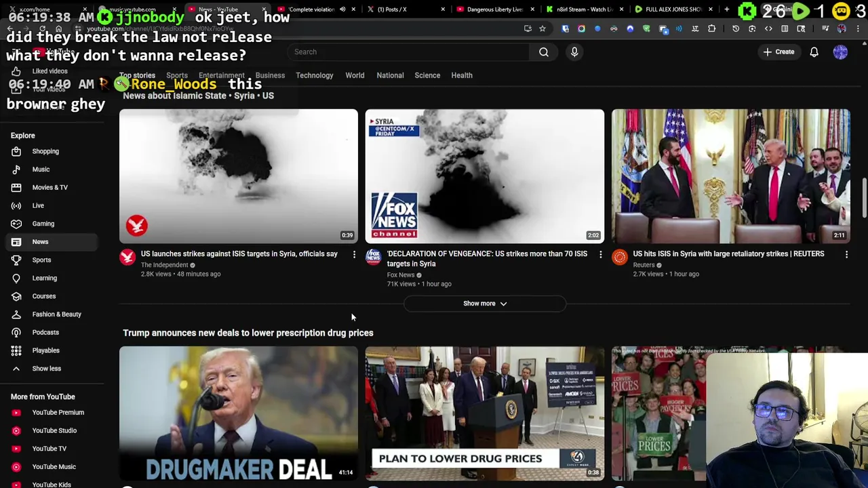Viewport: 868px width, 488px height.
Task: Open options for the Fox News video
Action: click(x=600, y=254)
